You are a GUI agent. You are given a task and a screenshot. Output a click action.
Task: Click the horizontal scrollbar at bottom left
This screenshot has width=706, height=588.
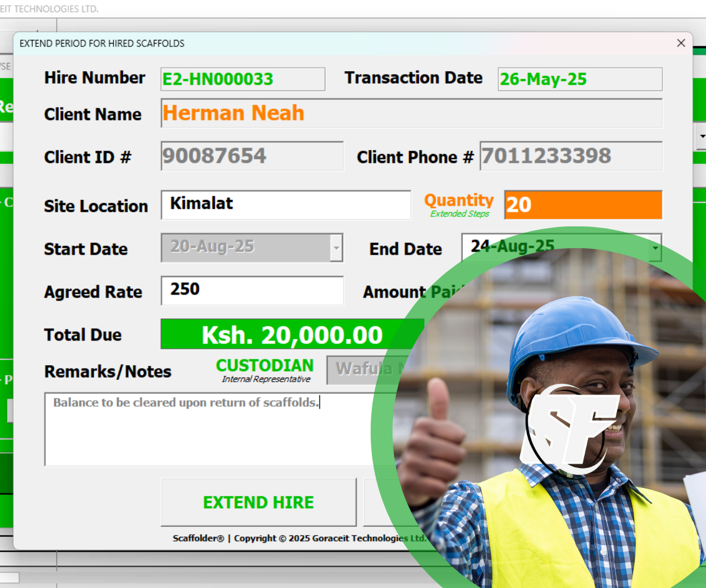[x=9, y=577]
